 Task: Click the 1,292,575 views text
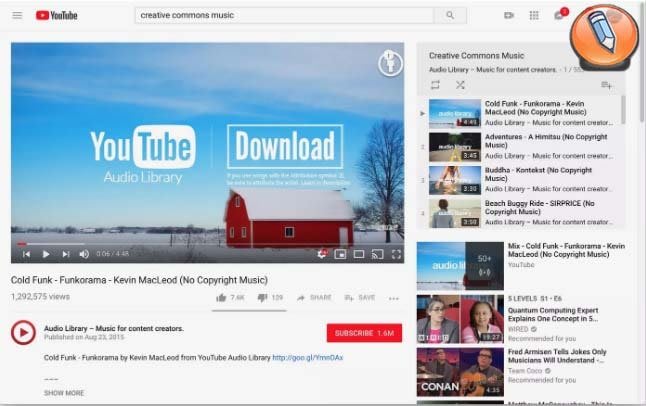[x=40, y=297]
